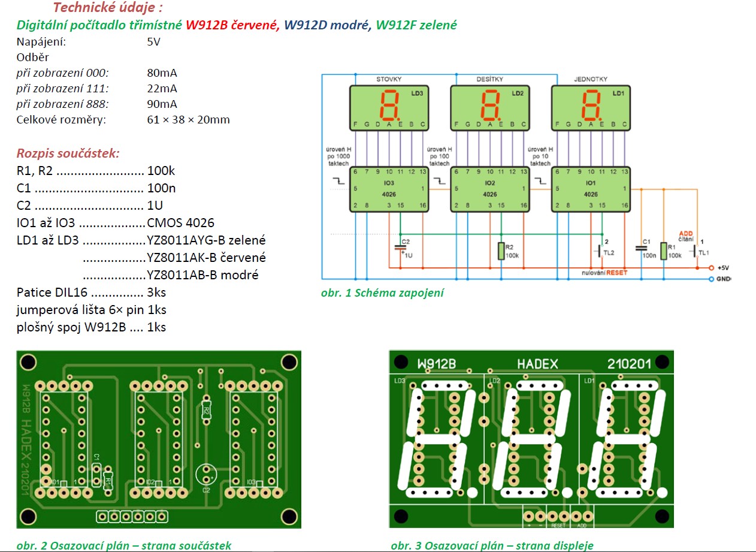Select the component-side PCB layout image
756x552 pixels.
159,439
